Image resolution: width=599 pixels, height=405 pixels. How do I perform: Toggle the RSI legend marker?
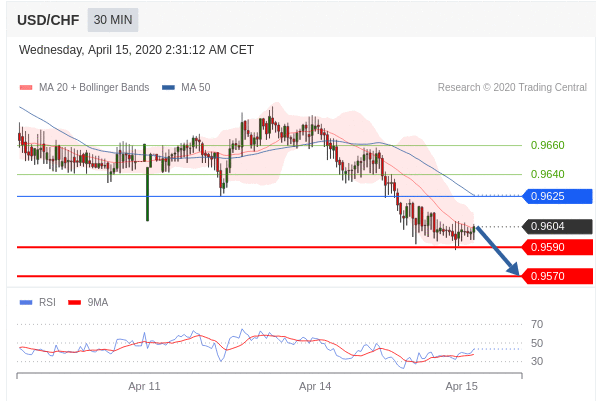pos(26,303)
